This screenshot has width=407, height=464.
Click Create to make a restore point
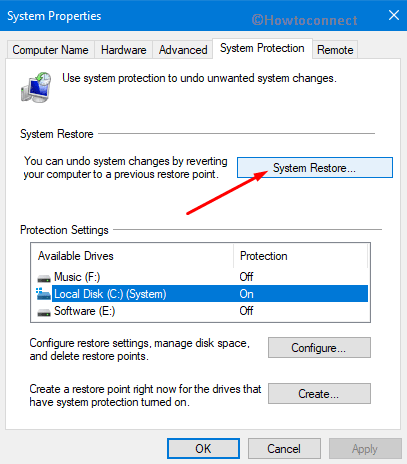319,394
